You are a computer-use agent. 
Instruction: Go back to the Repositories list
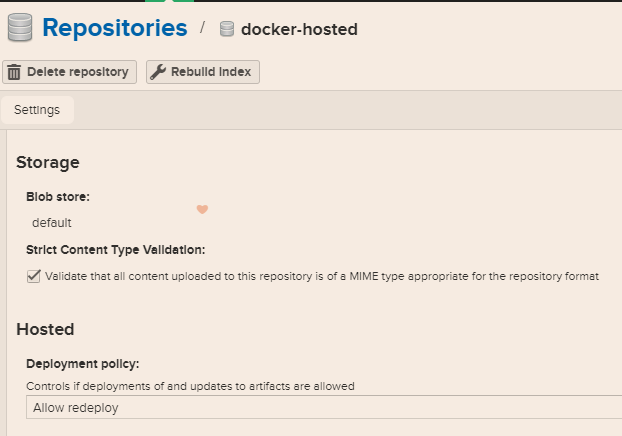coord(114,28)
